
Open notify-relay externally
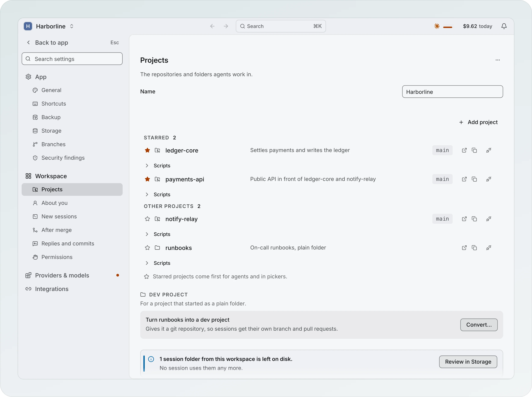tap(464, 219)
